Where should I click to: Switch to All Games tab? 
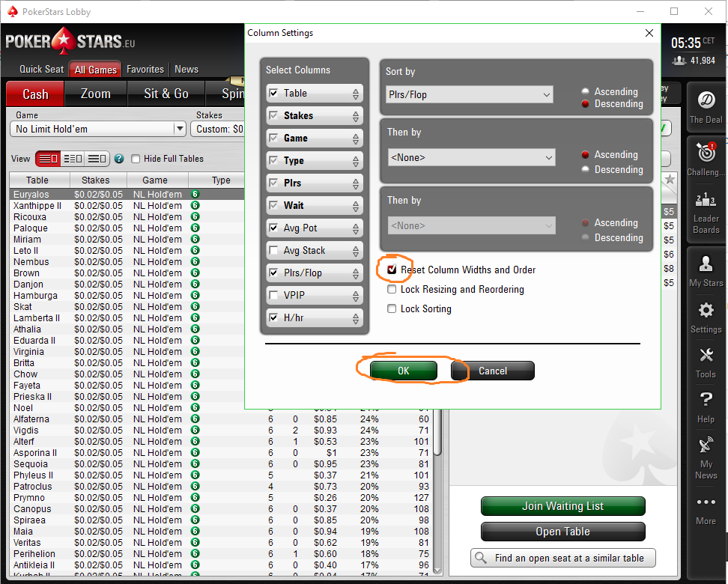point(95,70)
